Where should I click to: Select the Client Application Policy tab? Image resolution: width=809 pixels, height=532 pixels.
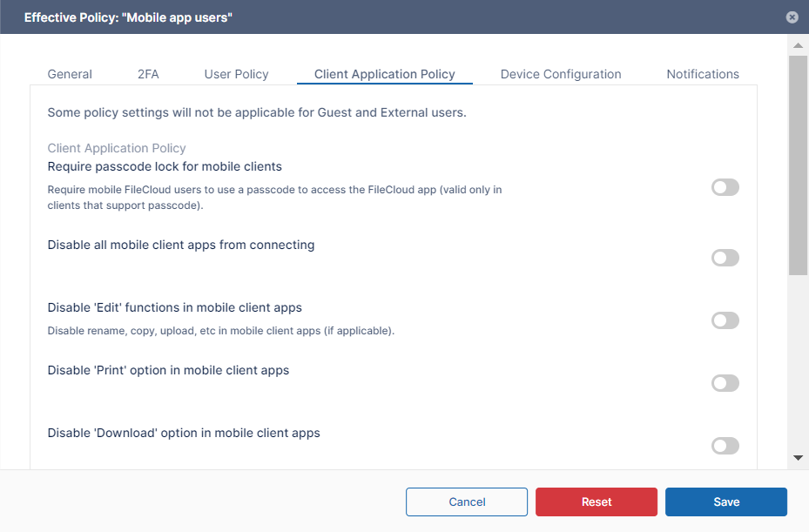coord(384,74)
